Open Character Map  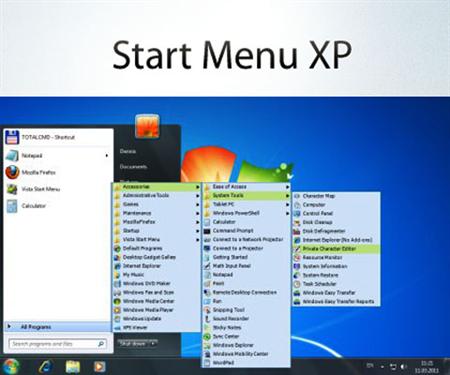coord(336,196)
